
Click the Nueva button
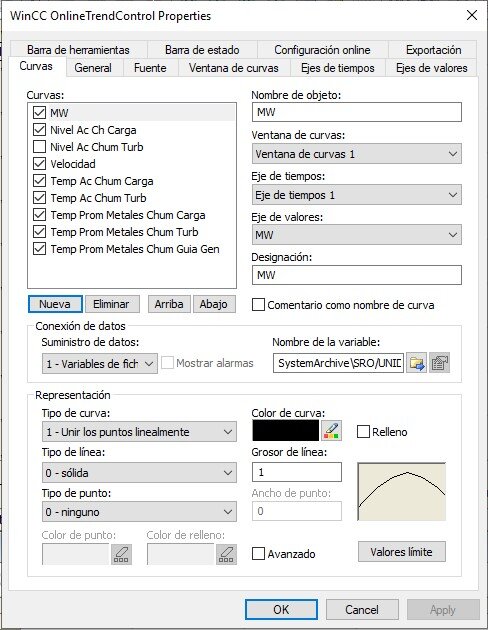tap(55, 304)
